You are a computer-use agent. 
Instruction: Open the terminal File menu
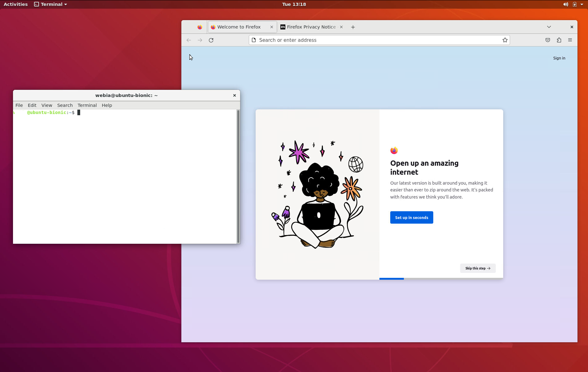(x=19, y=105)
